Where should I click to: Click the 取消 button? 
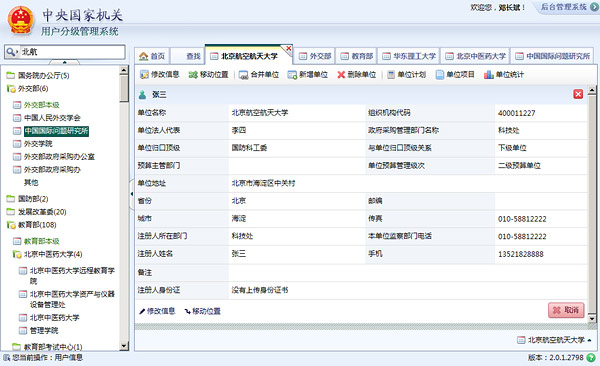566,310
